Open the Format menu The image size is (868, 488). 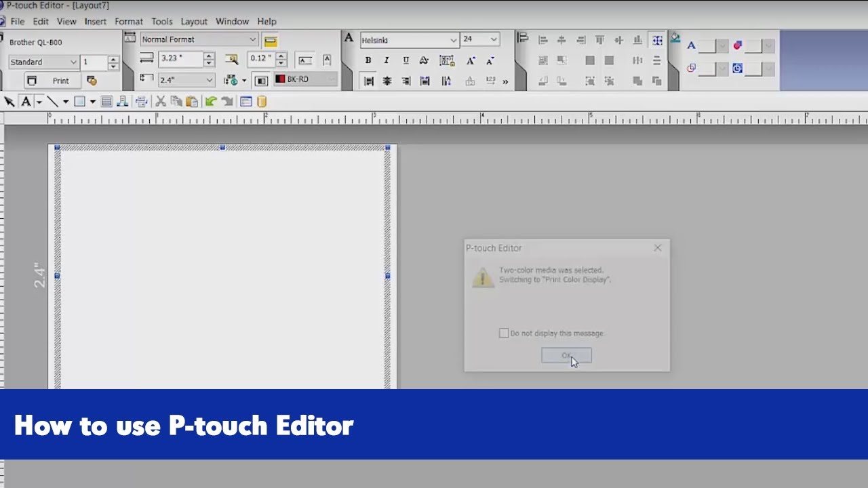click(129, 22)
